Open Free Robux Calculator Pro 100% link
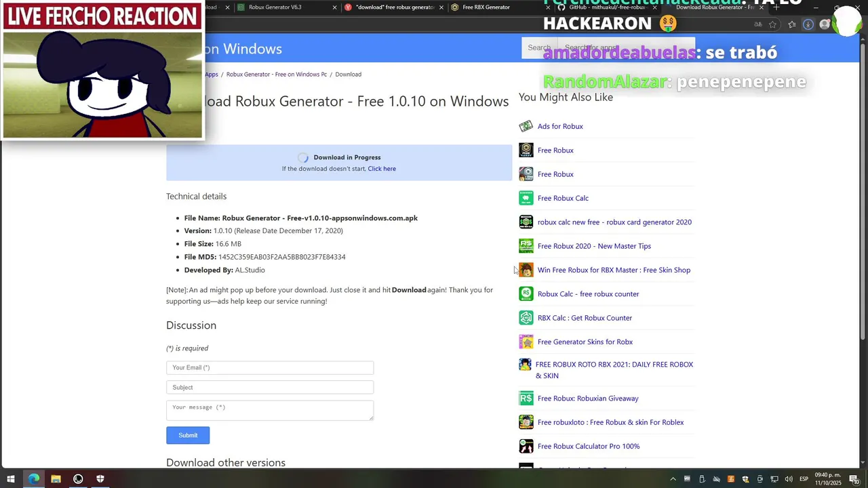Viewport: 868px width, 488px height. (589, 446)
